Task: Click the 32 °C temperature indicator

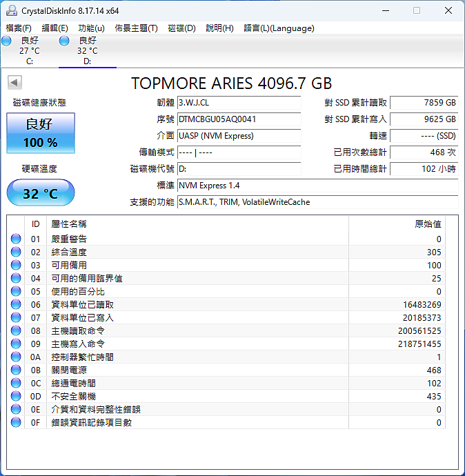Action: click(41, 192)
